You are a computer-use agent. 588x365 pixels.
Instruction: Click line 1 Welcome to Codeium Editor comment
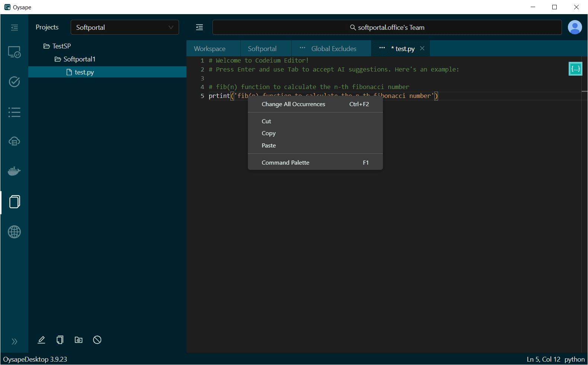pos(259,60)
